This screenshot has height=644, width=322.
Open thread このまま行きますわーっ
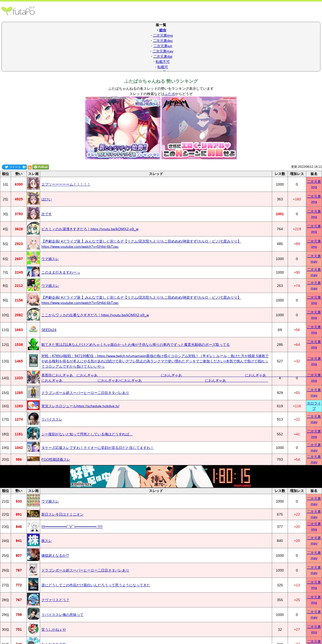click(x=61, y=272)
